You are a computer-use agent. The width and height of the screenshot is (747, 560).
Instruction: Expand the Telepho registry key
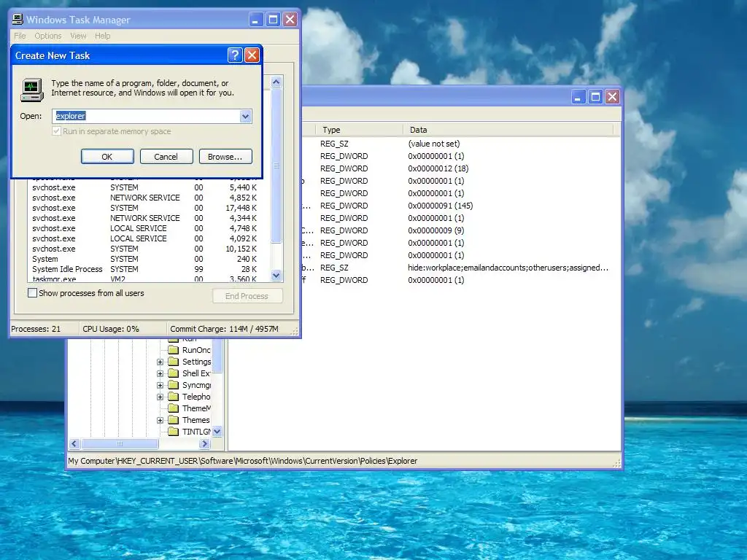point(160,397)
